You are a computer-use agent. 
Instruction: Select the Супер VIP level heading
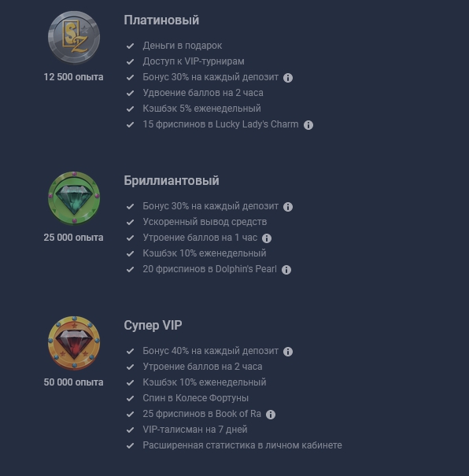tap(153, 326)
